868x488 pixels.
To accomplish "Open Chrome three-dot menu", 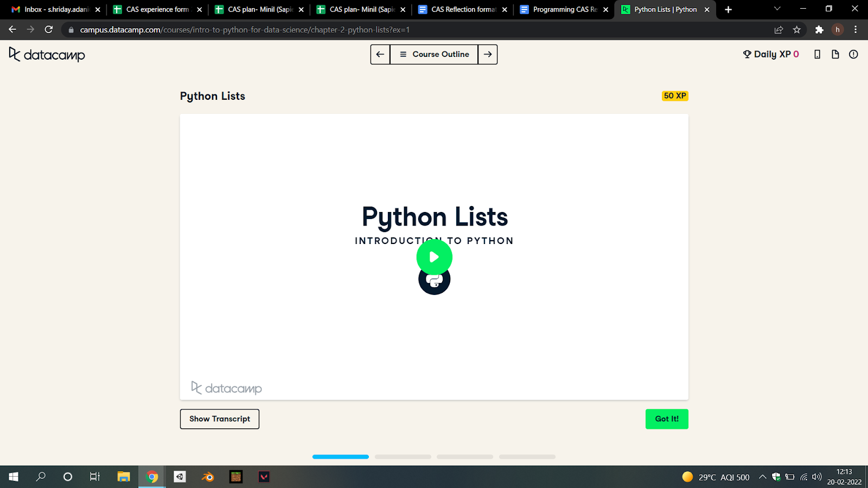I will (x=856, y=30).
